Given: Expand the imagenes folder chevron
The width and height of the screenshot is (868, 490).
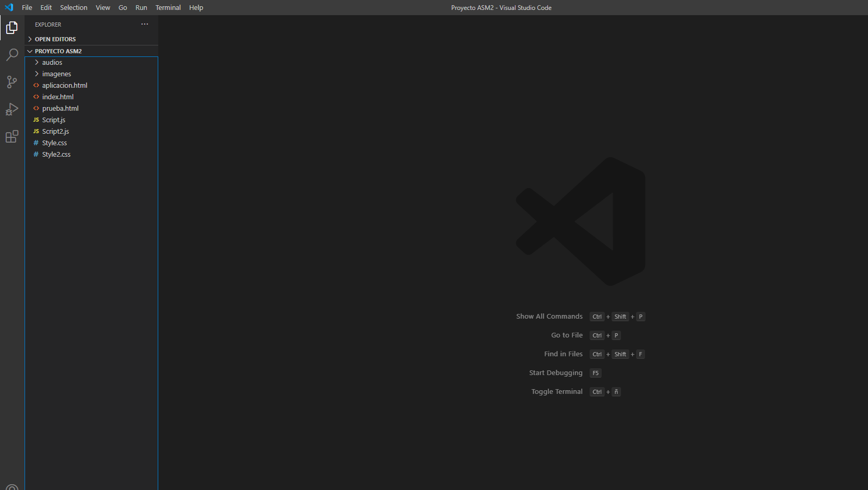Looking at the screenshot, I should pyautogui.click(x=37, y=74).
